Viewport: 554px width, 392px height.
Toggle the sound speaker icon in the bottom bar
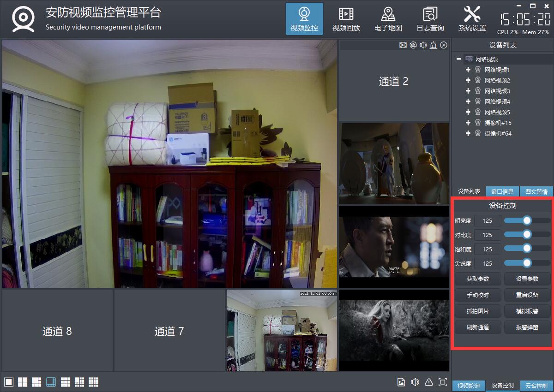(x=415, y=382)
